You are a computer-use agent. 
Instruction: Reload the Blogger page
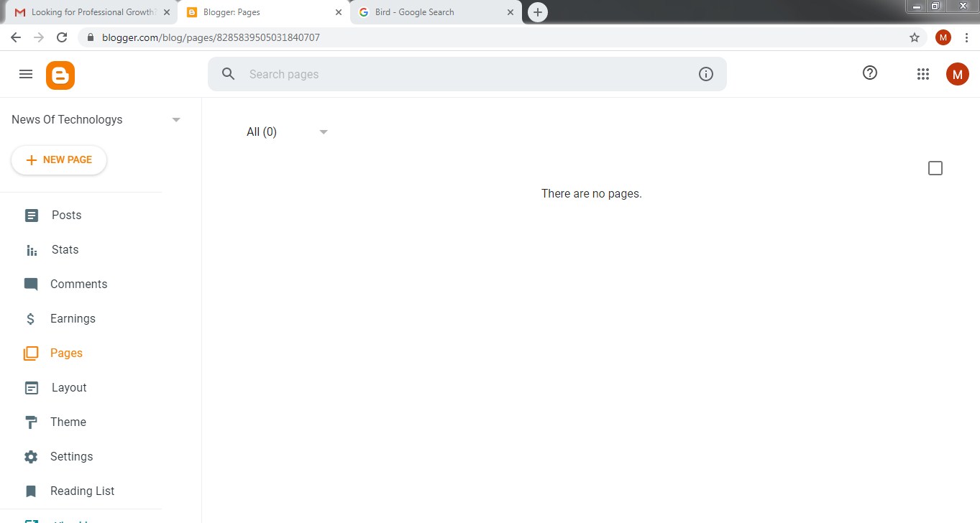pos(62,37)
